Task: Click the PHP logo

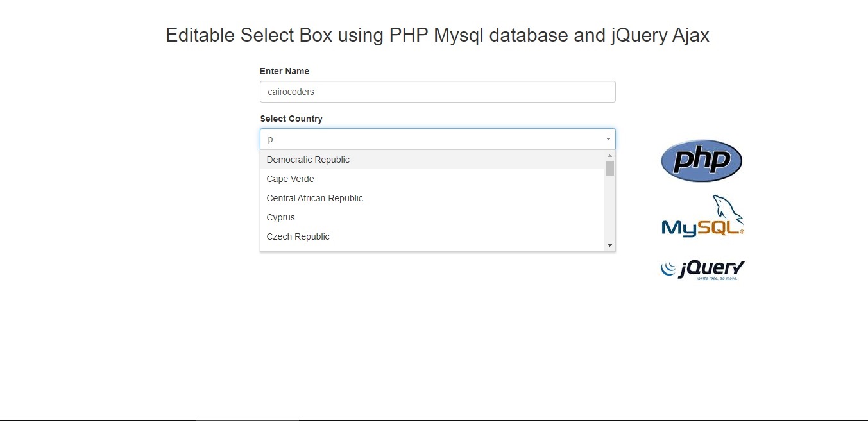Action: [701, 160]
